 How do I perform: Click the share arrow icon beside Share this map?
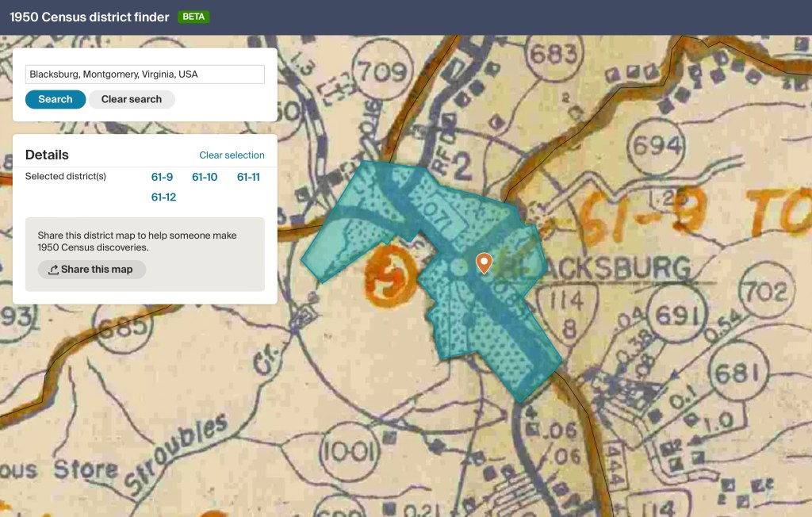(x=53, y=270)
